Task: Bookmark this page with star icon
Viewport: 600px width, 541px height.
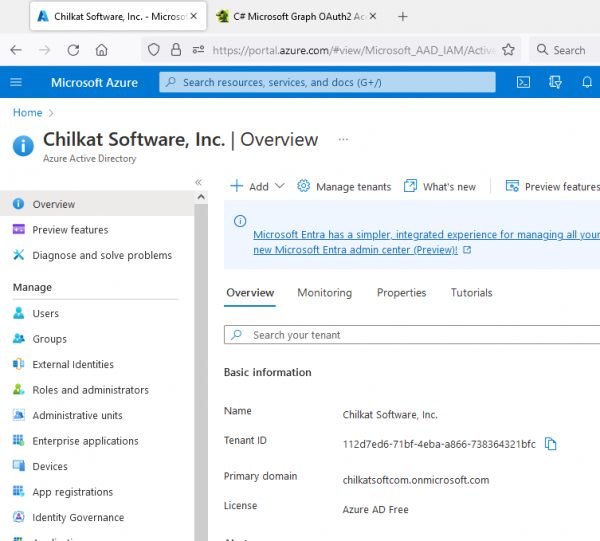Action: click(508, 50)
